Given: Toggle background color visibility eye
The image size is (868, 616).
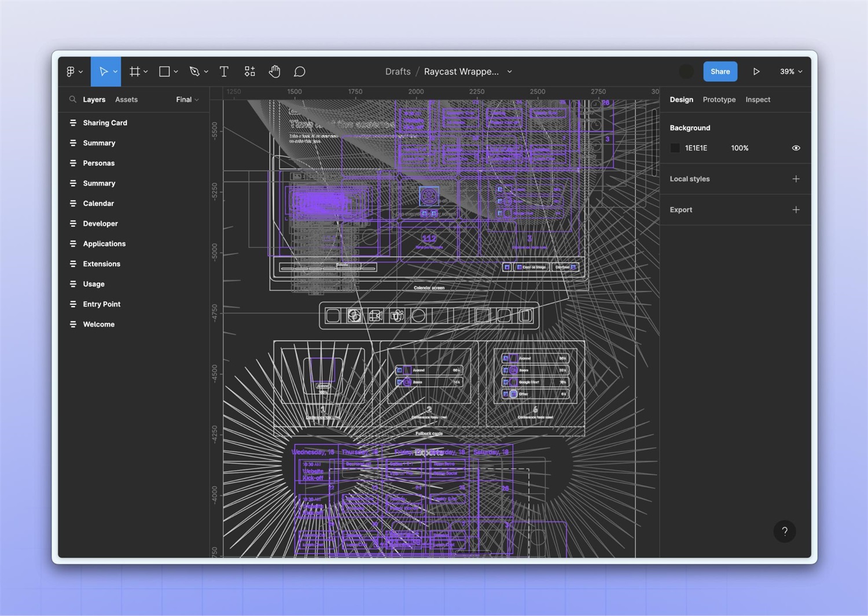Looking at the screenshot, I should [x=796, y=148].
